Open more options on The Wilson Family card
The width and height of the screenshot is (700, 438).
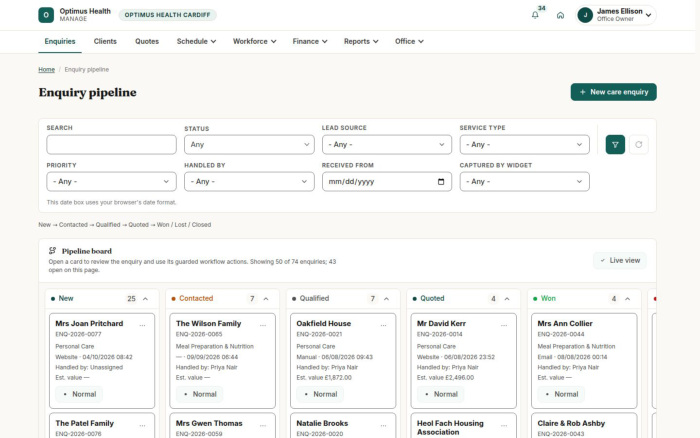point(263,325)
